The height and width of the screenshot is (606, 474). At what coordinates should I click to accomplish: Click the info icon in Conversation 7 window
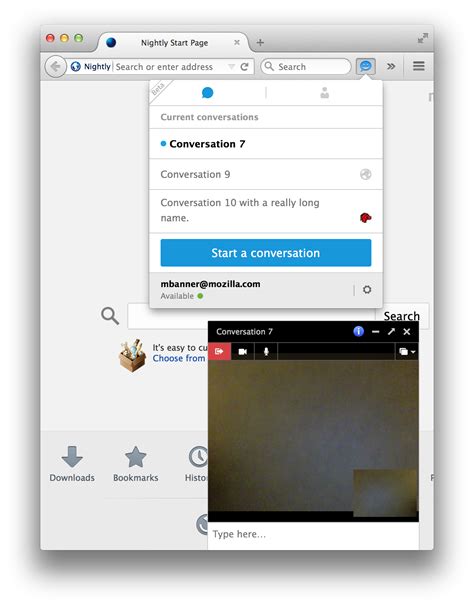click(x=358, y=331)
